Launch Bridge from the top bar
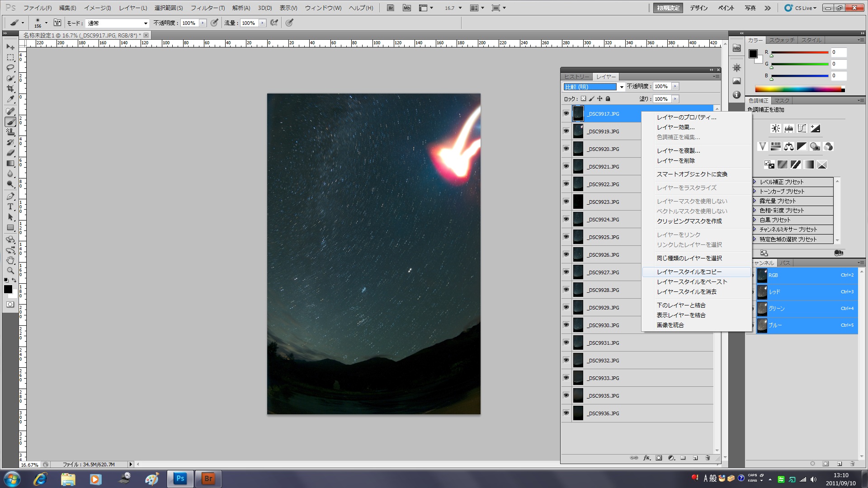 pyautogui.click(x=391, y=8)
